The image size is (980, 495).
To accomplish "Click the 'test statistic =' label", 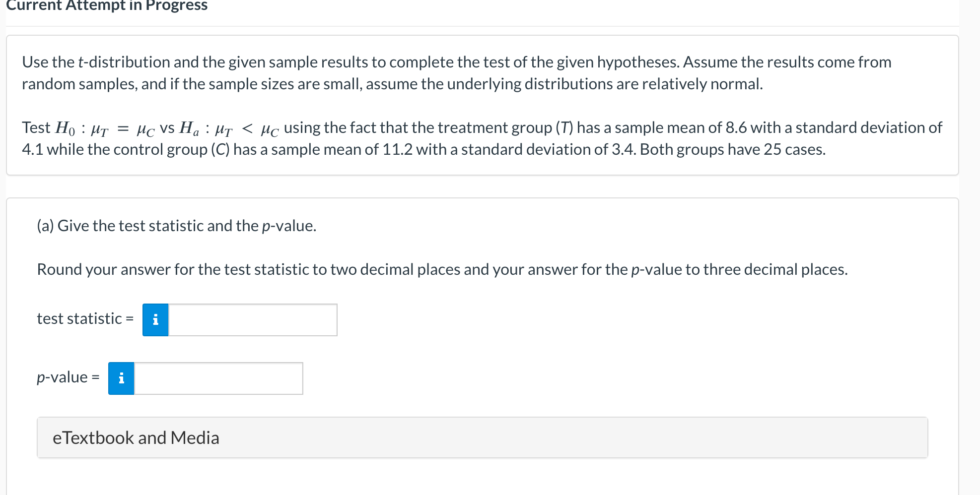I will tap(85, 318).
